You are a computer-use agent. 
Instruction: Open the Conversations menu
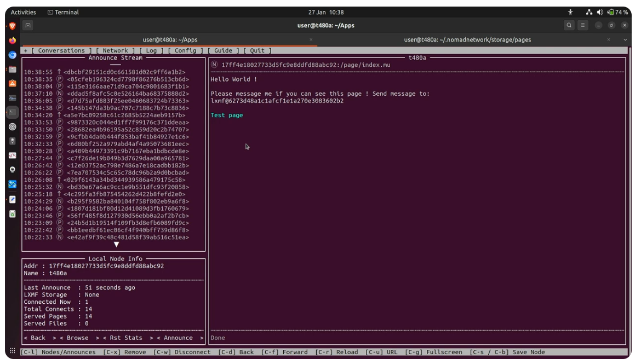pos(61,51)
